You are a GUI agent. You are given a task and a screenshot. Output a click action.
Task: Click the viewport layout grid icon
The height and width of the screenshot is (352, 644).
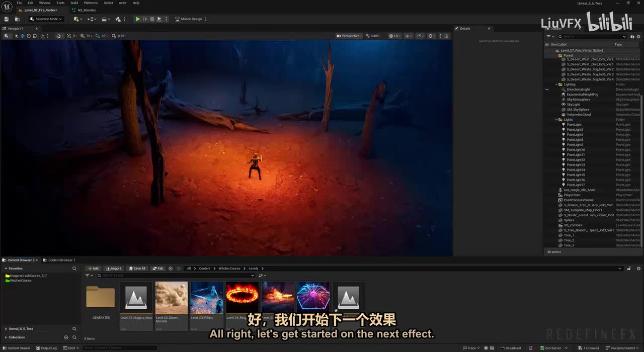coord(446,36)
